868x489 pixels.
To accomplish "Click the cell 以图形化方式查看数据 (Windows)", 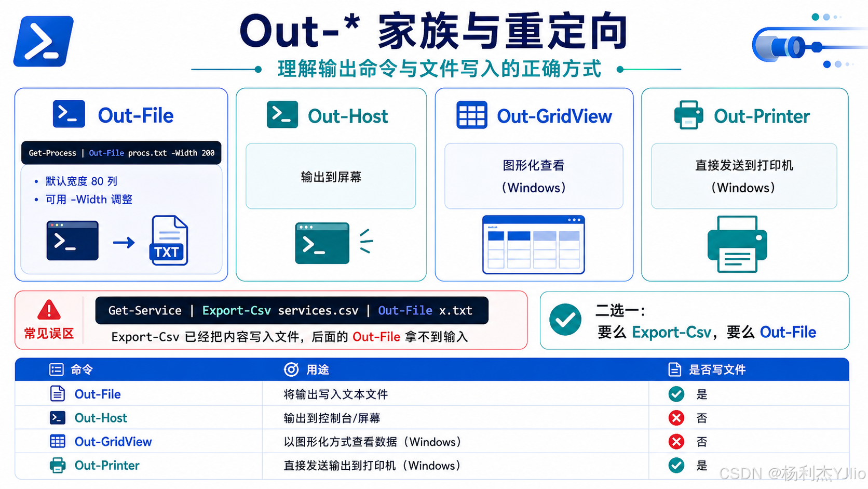I will (373, 442).
